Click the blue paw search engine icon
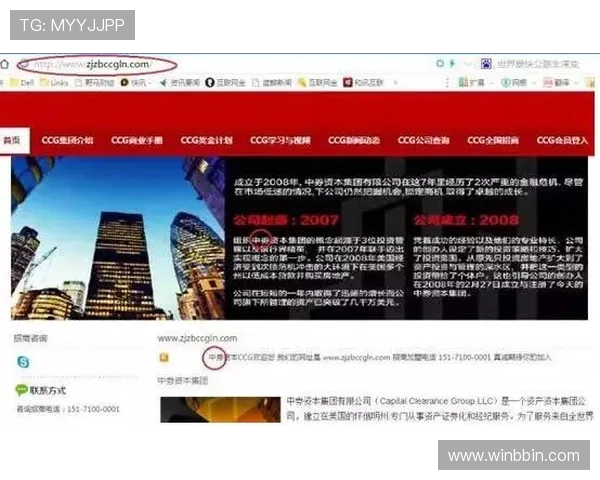The width and height of the screenshot is (600, 480). point(486,64)
